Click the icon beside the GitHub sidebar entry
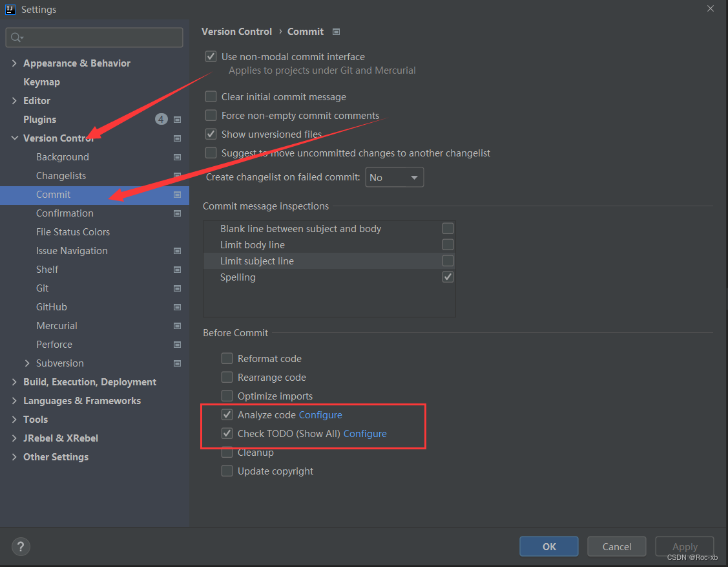This screenshot has height=567, width=728. pos(177,306)
